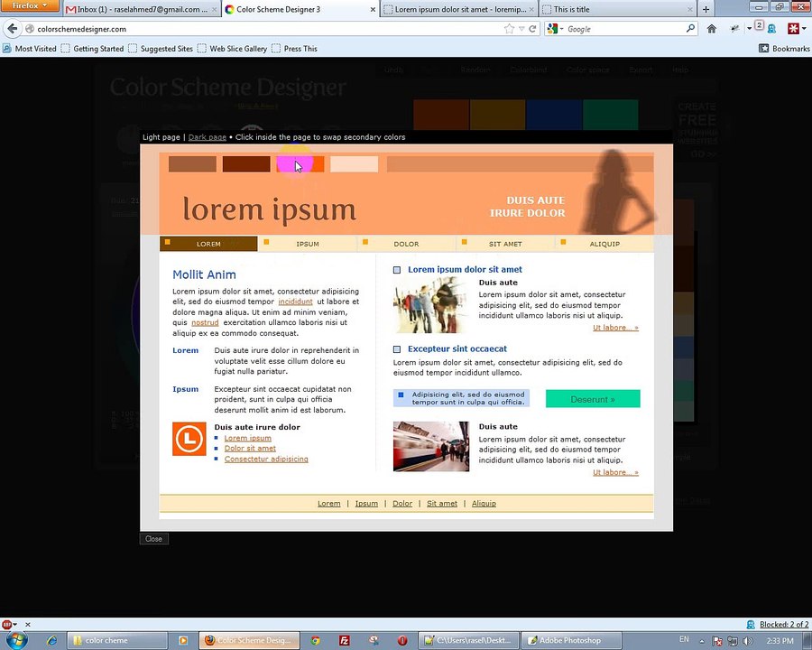This screenshot has width=812, height=650.
Task: Switch to the Lorem ipsum dolor sit amet tab
Action: coord(459,9)
